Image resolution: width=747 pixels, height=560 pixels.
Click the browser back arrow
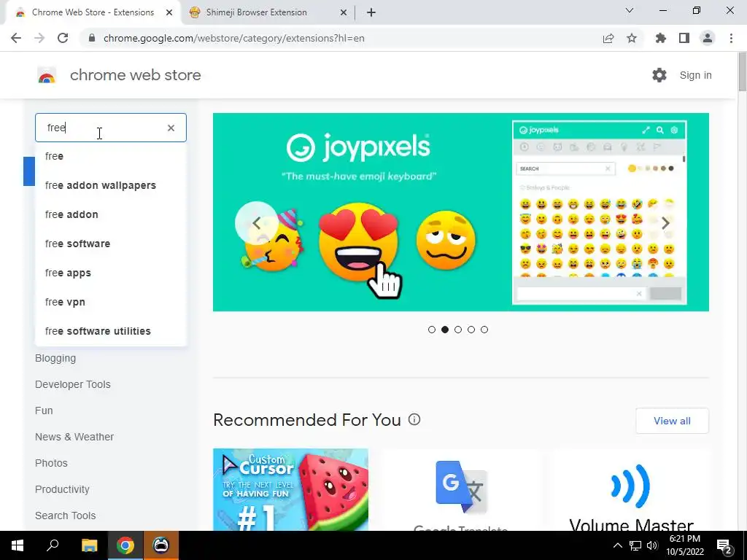pyautogui.click(x=16, y=38)
